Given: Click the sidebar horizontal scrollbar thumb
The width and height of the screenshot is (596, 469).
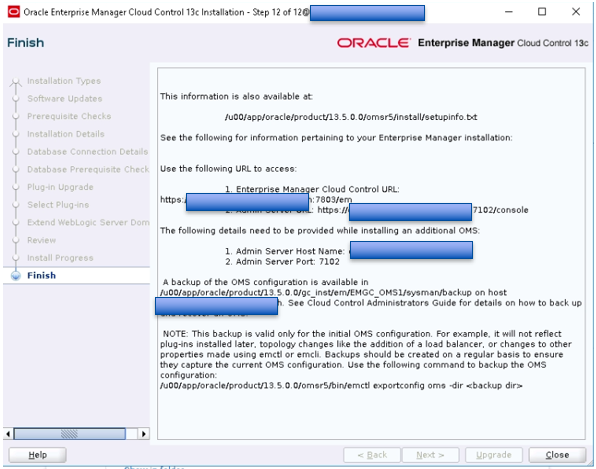Looking at the screenshot, I should point(70,434).
